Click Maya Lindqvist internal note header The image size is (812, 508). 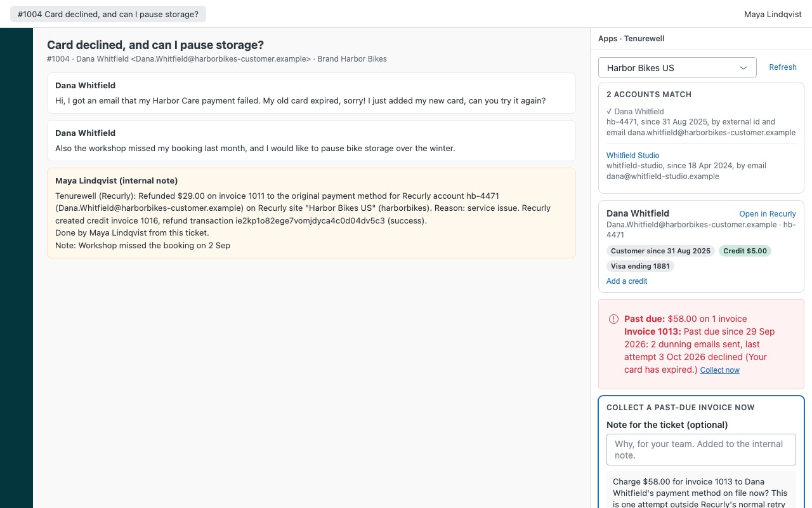click(117, 181)
